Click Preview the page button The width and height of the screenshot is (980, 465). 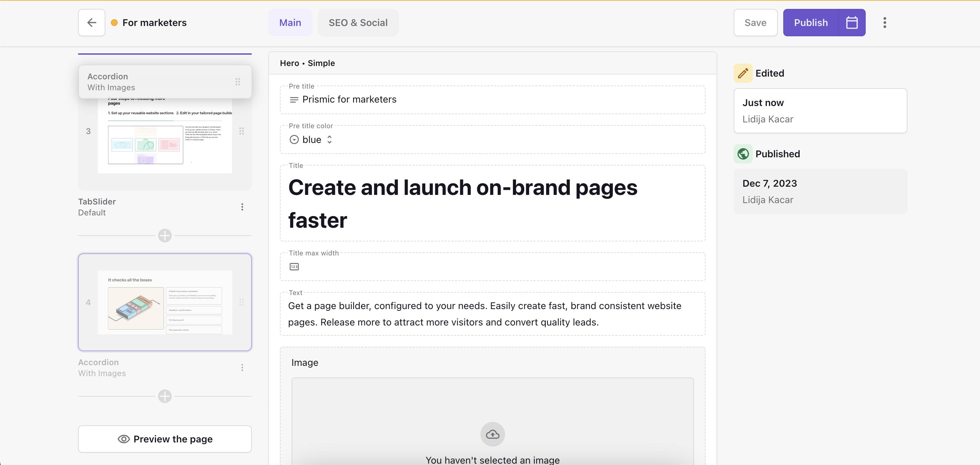click(x=165, y=439)
